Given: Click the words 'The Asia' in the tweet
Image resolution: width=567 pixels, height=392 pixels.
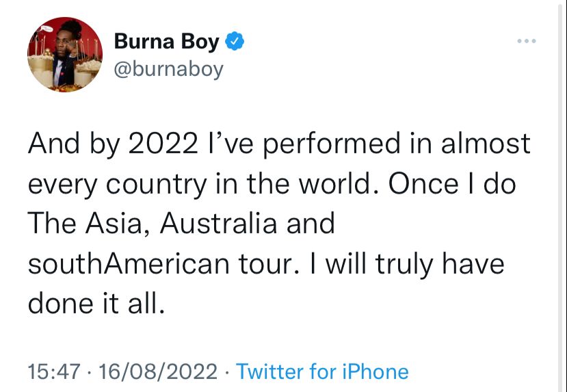Looking at the screenshot, I should (84, 224).
